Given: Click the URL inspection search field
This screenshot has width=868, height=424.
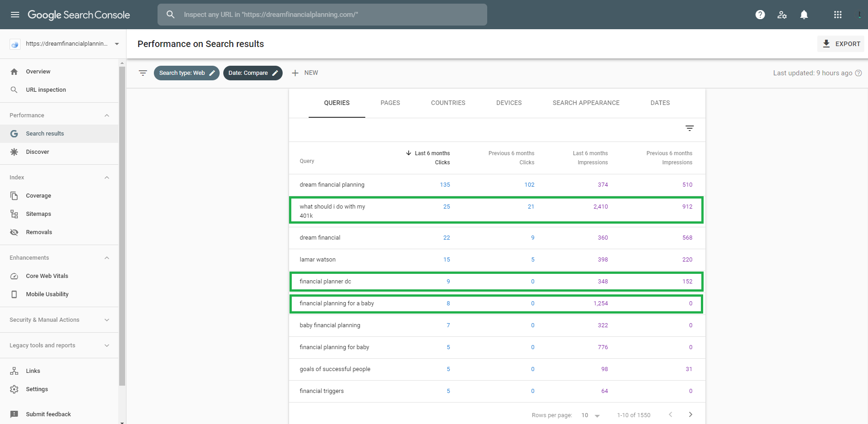Looking at the screenshot, I should click(322, 15).
